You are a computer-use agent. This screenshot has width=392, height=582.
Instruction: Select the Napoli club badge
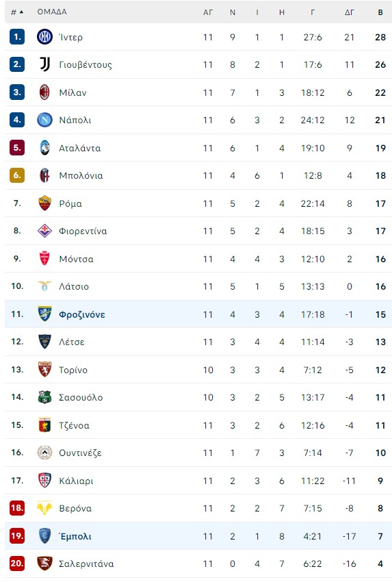(x=44, y=120)
